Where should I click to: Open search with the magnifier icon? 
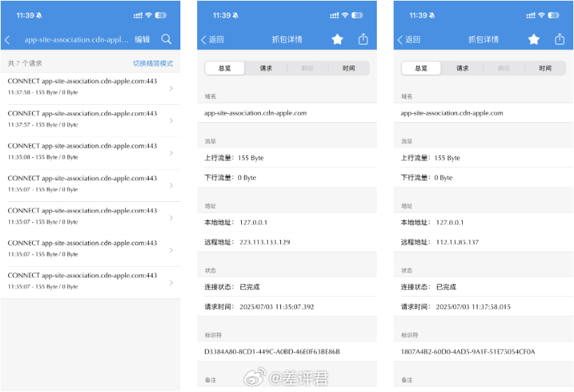pyautogui.click(x=166, y=39)
